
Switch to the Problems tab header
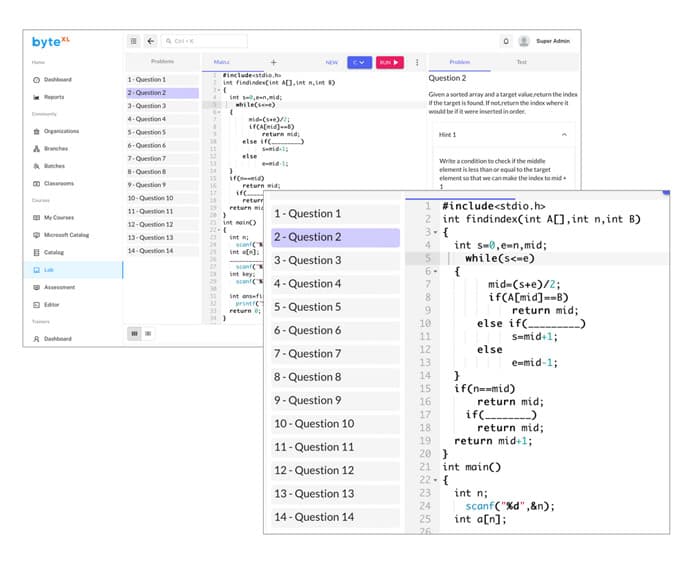pyautogui.click(x=162, y=62)
